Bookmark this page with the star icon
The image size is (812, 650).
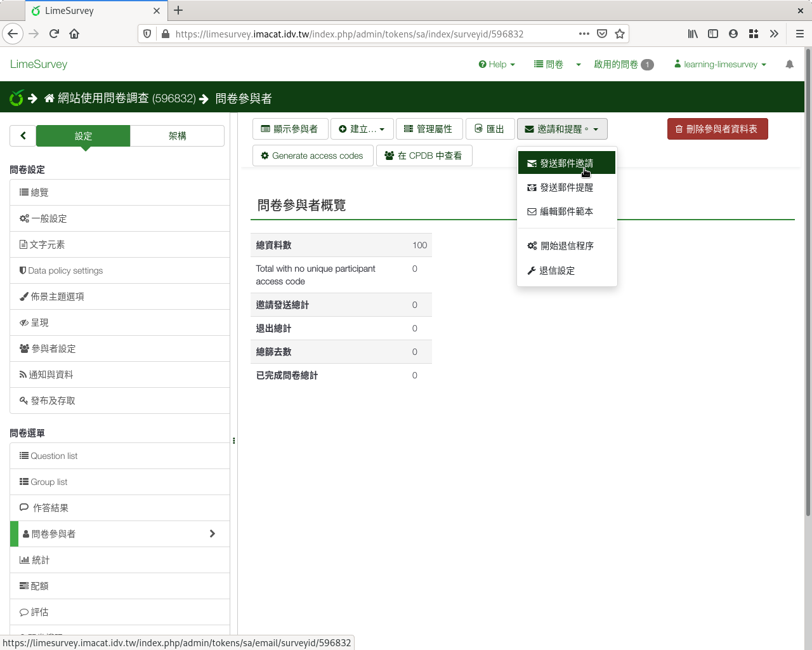620,34
